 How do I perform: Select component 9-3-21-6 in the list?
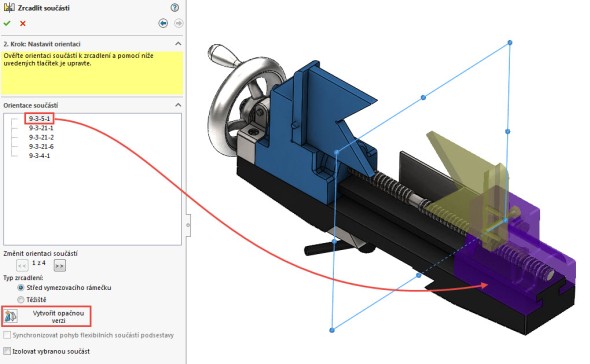point(41,146)
